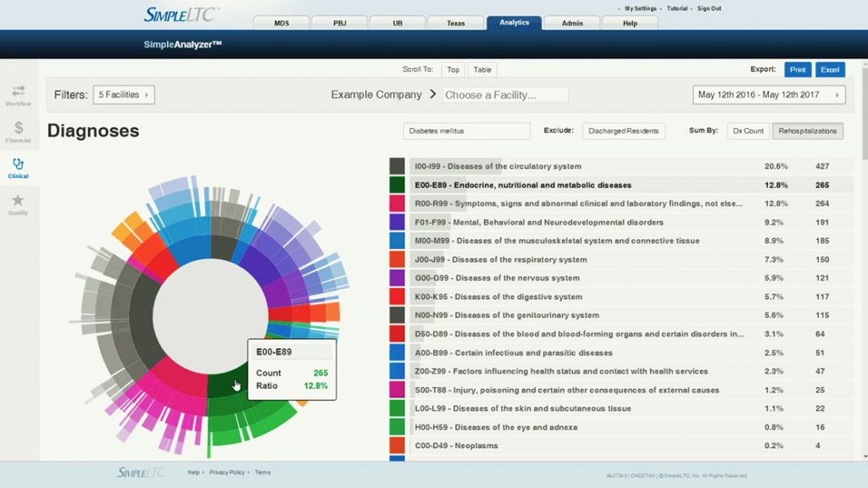Select the Financial sidebar icon
The width and height of the screenshot is (868, 488).
[18, 127]
